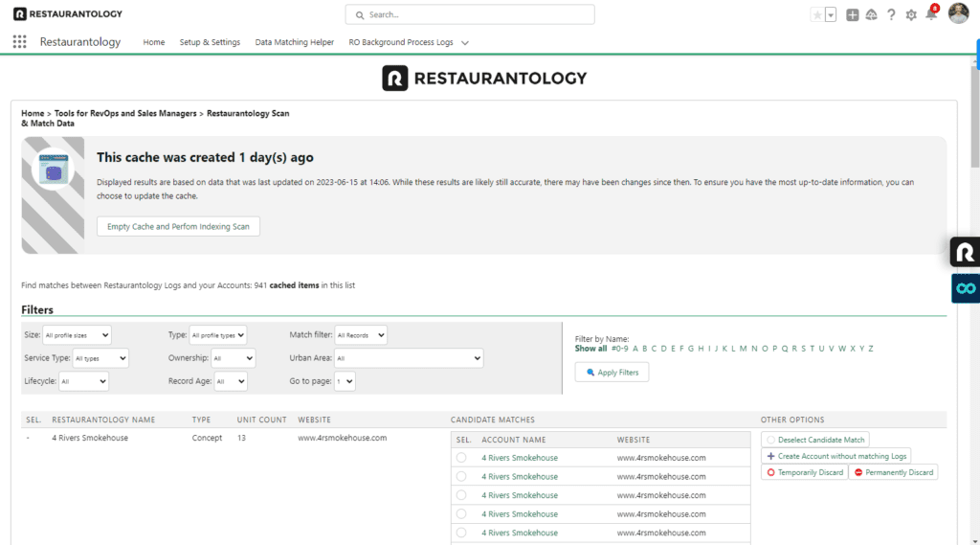
Task: Filter names by letter A
Action: [635, 349]
